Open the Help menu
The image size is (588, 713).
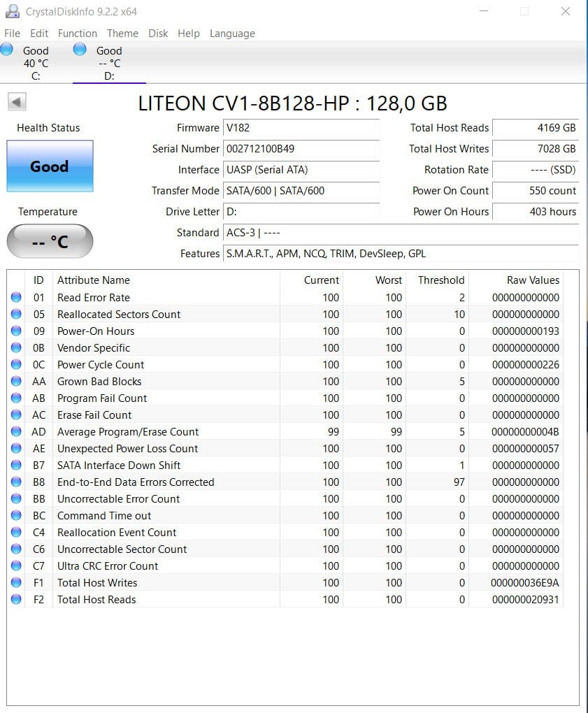click(x=188, y=34)
